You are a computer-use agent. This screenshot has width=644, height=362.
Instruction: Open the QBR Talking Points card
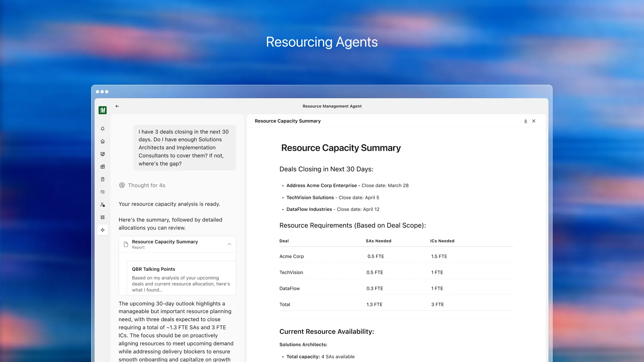[181, 279]
